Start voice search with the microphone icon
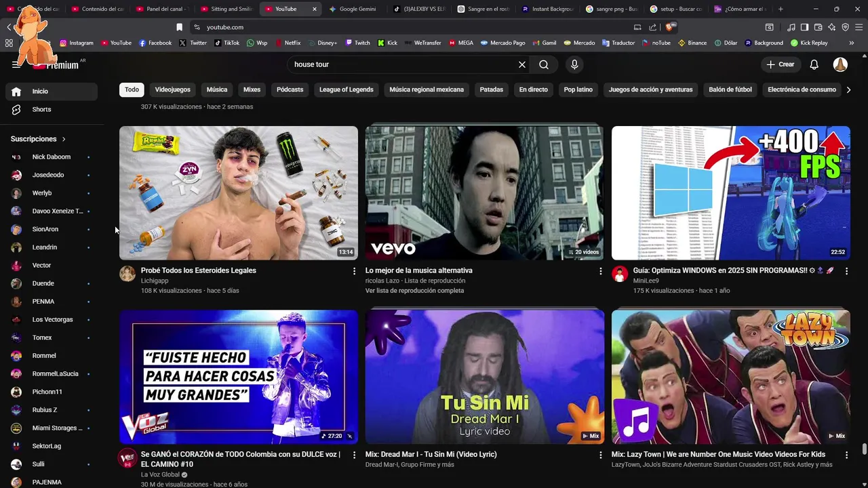Viewport: 868px width, 488px height. click(x=574, y=64)
